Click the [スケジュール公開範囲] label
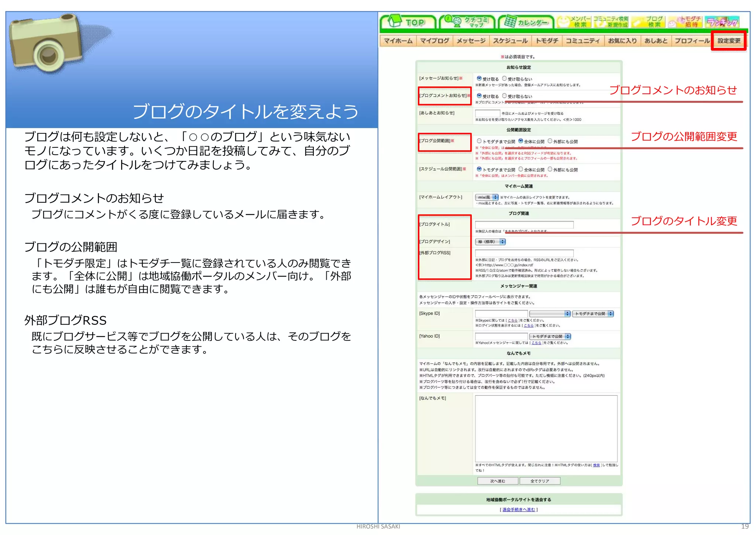Image resolution: width=756 pixels, height=535 pixels. pos(440,169)
